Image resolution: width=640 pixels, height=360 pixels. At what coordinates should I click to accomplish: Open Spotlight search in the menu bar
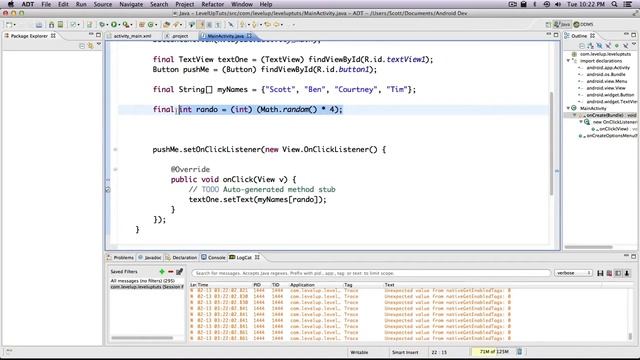tap(614, 4)
